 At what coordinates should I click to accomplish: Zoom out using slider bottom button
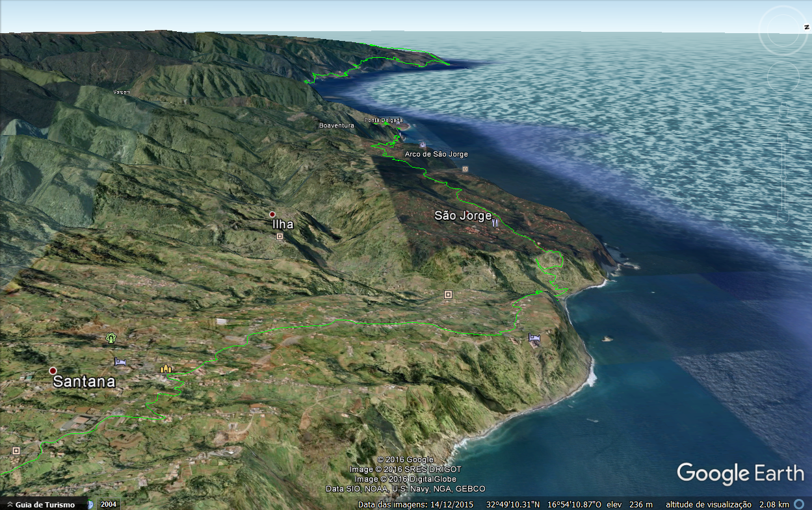point(783,217)
